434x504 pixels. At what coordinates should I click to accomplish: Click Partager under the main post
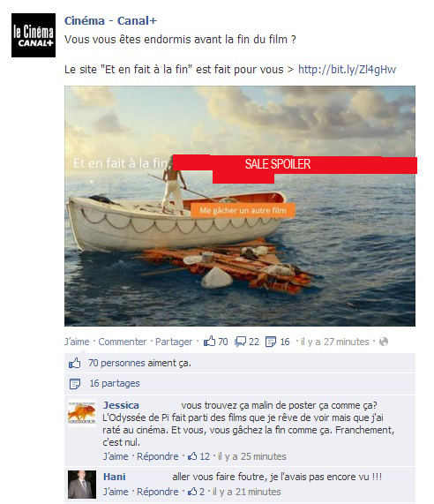[x=174, y=342]
